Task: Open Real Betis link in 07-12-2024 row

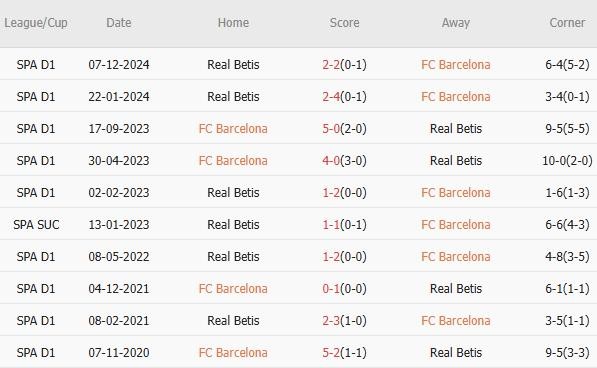Action: pyautogui.click(x=233, y=65)
